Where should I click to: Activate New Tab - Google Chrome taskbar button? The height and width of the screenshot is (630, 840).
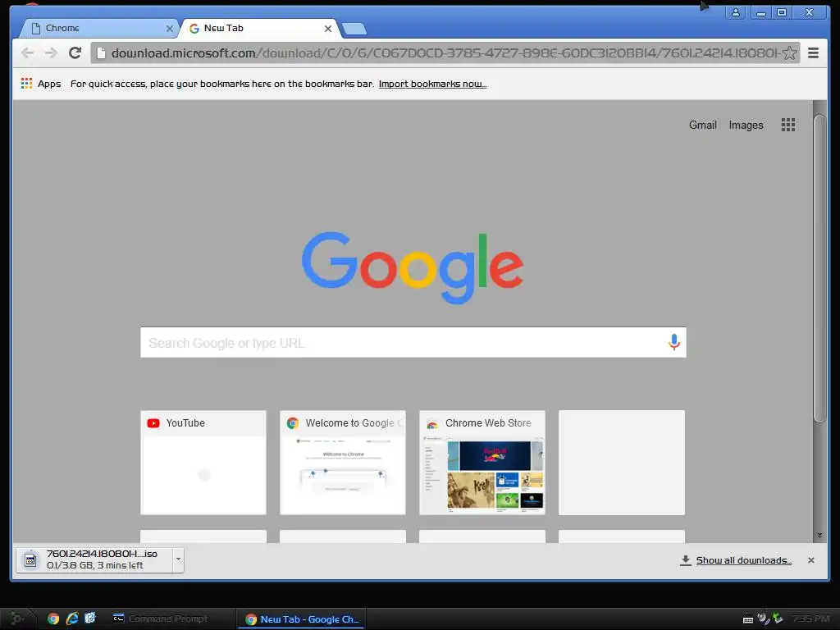tap(302, 619)
